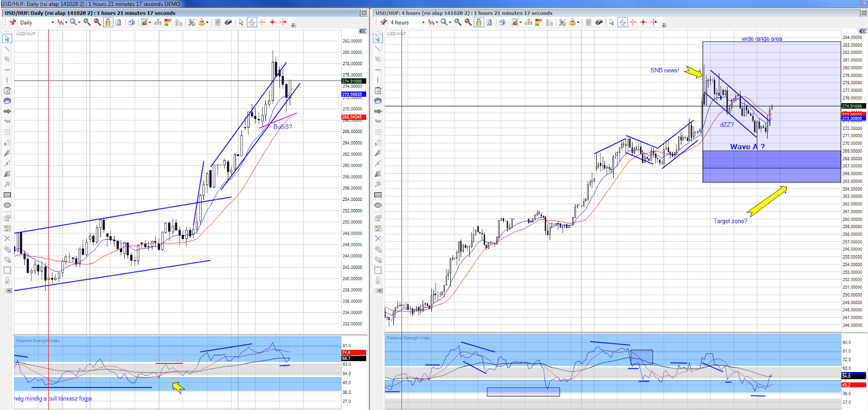Image resolution: width=868 pixels, height=410 pixels.
Task: Select the rectangle tool in the 4 hours chart sidebar
Action: [378, 194]
